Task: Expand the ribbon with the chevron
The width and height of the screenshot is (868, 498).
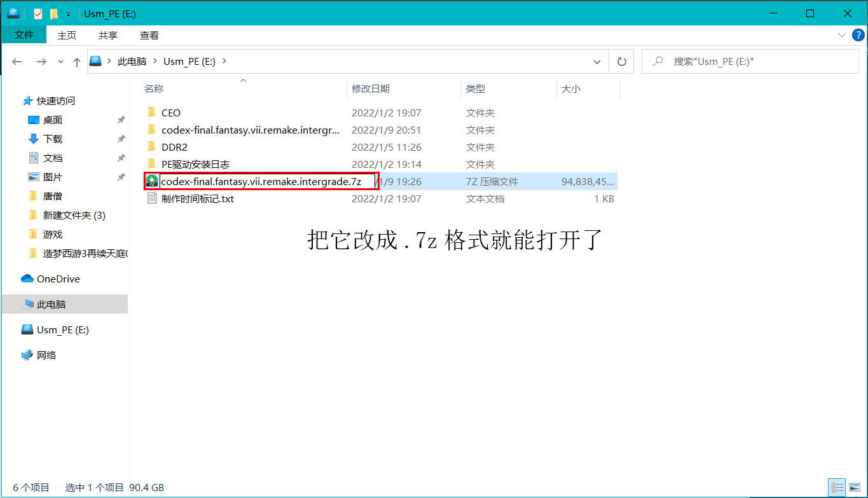Action: (x=841, y=35)
